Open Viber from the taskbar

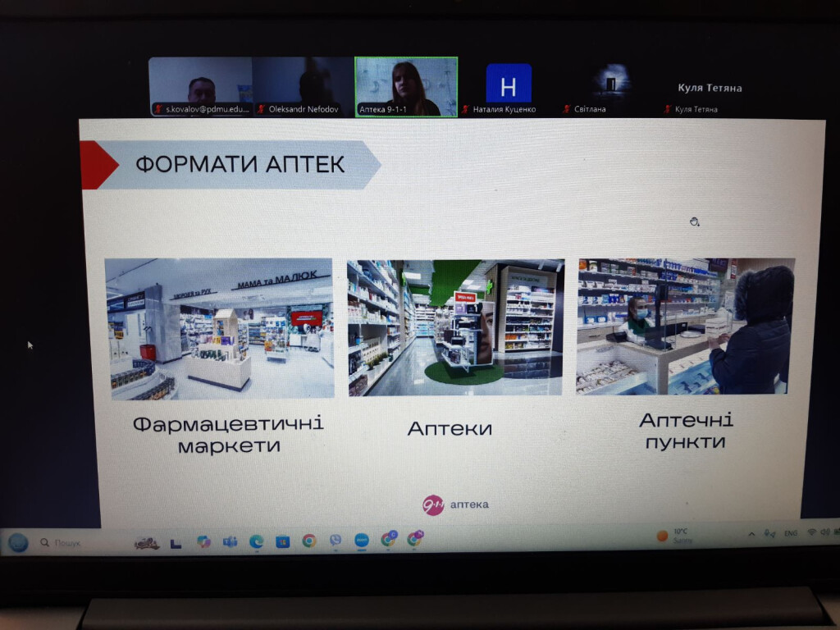[335, 541]
